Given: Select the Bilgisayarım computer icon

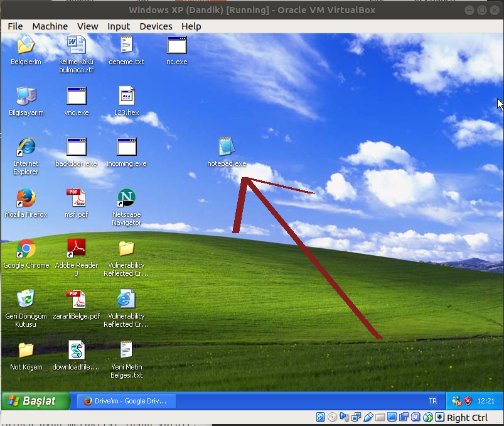Looking at the screenshot, I should [x=26, y=96].
